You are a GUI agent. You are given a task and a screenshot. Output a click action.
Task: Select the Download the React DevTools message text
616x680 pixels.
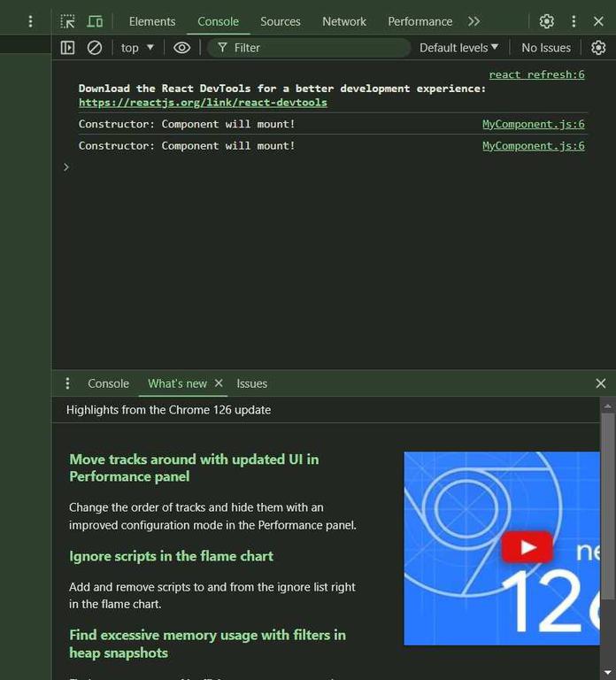point(282,89)
